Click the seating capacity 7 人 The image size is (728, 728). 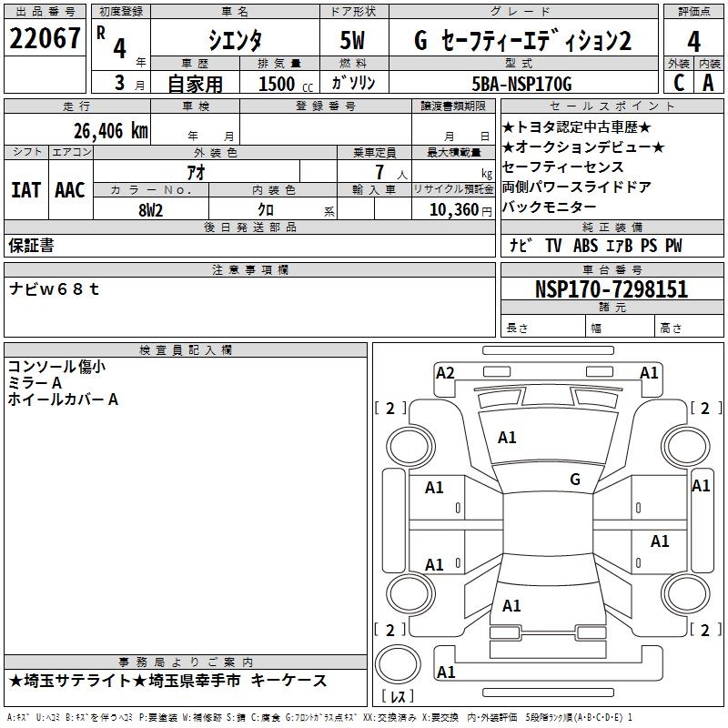coord(391,172)
